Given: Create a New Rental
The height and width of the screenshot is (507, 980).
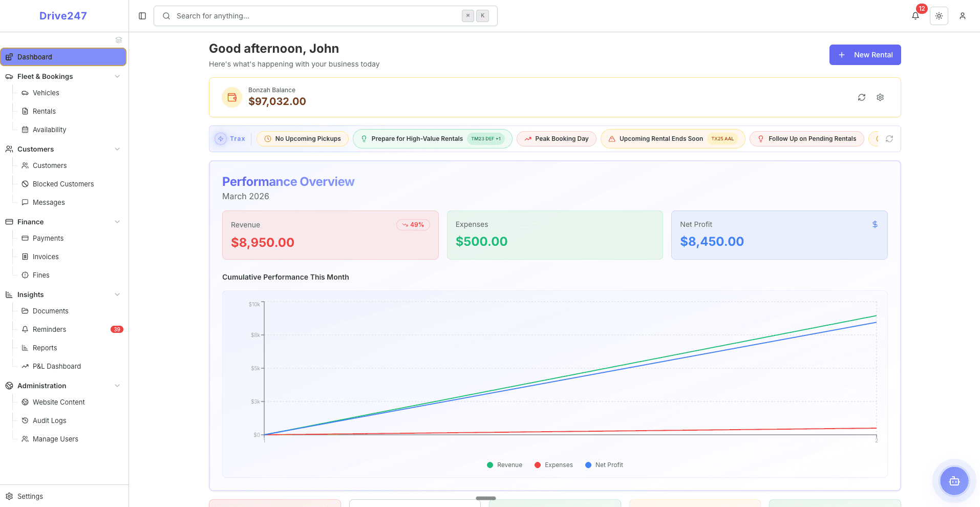Looking at the screenshot, I should tap(865, 55).
